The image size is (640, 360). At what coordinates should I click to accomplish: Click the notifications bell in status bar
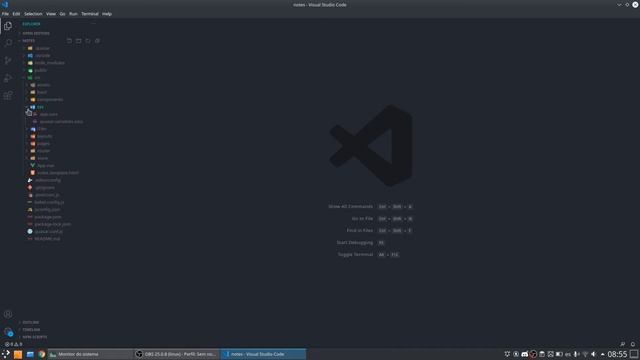coord(633,344)
